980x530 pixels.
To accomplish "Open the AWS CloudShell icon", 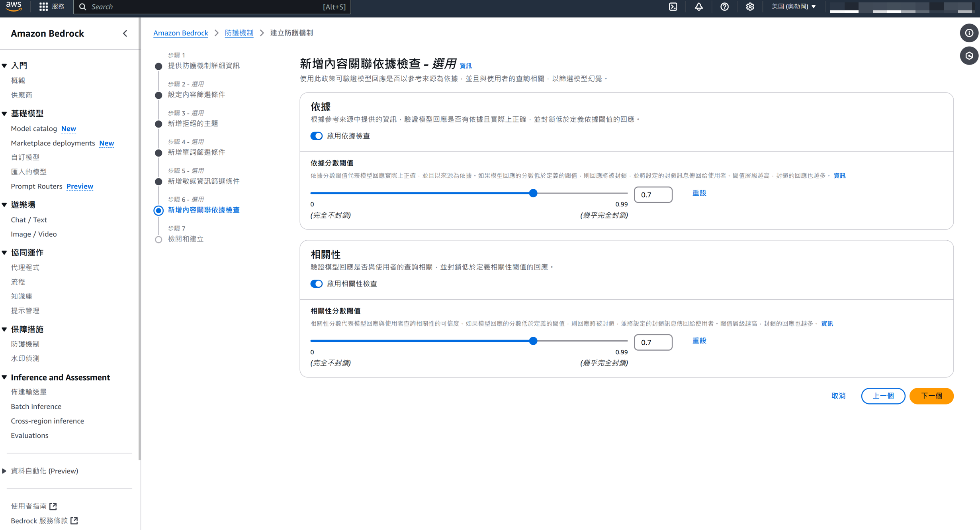I will (673, 7).
